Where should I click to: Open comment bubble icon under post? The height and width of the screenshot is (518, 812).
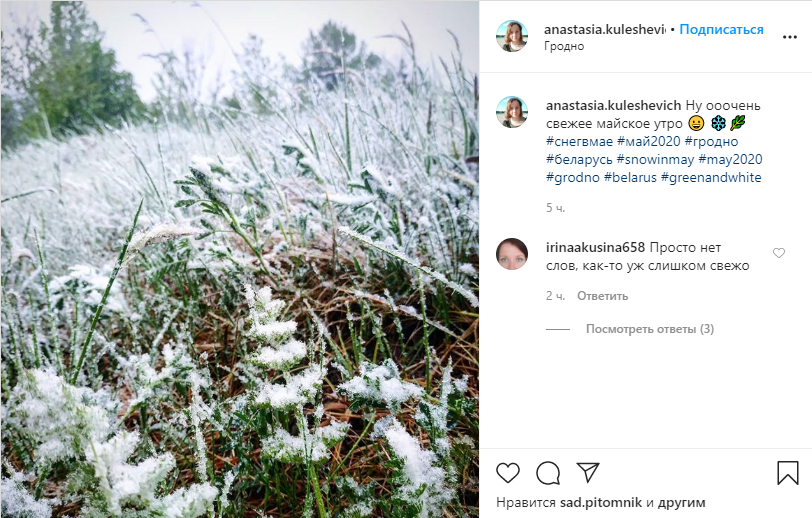tap(548, 473)
